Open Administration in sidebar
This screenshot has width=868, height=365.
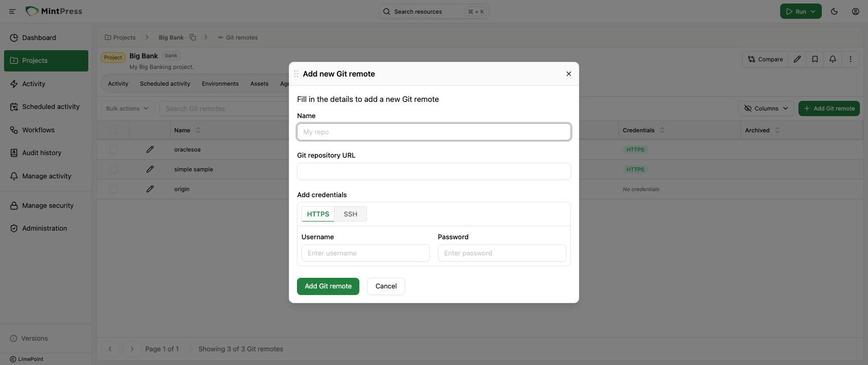tap(46, 229)
